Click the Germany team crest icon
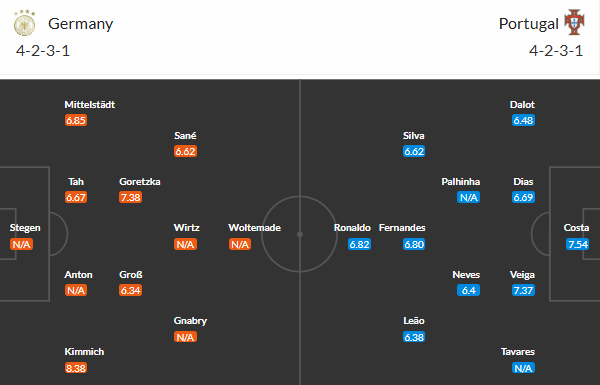 pyautogui.click(x=24, y=23)
